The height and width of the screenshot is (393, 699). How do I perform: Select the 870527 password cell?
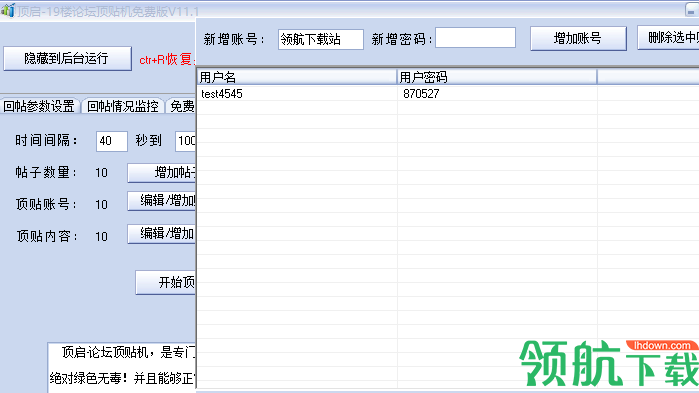pos(497,94)
